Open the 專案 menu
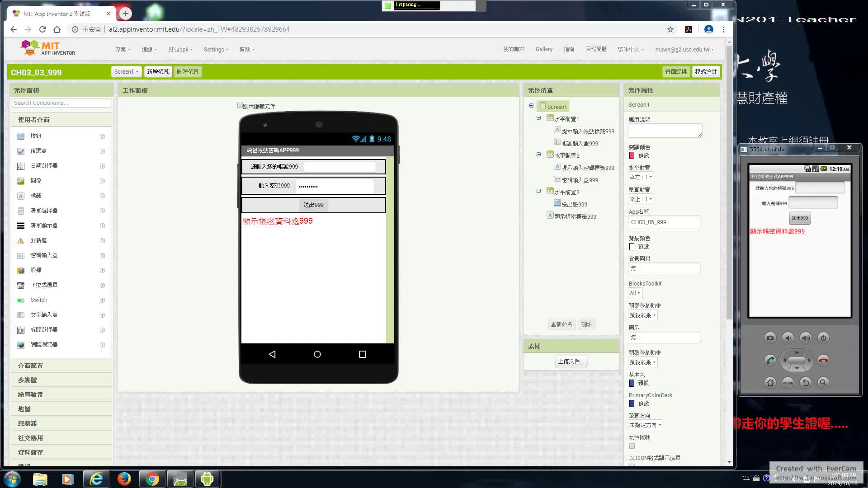Screen dimensions: 868x488 click(x=123, y=50)
